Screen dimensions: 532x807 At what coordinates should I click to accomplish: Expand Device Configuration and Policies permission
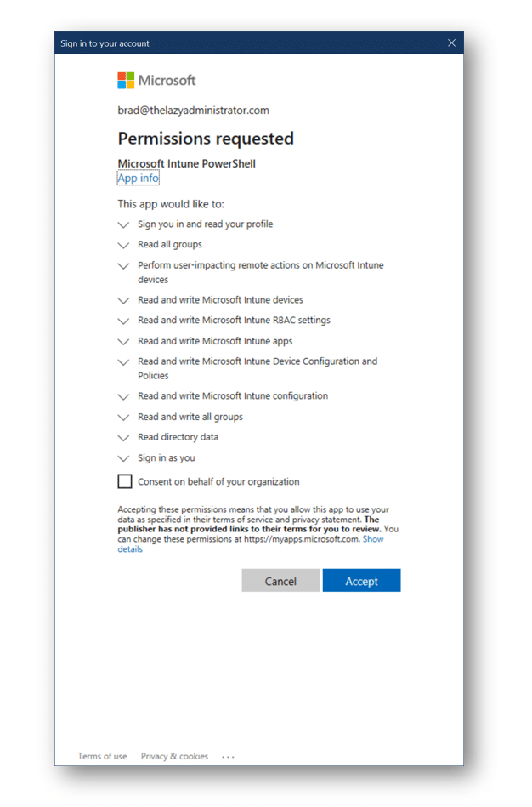tap(123, 362)
